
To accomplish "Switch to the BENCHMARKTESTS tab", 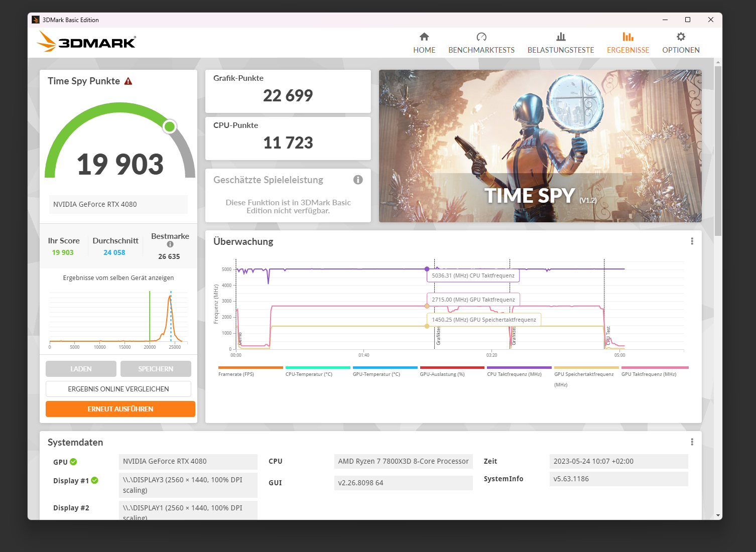I will [481, 43].
